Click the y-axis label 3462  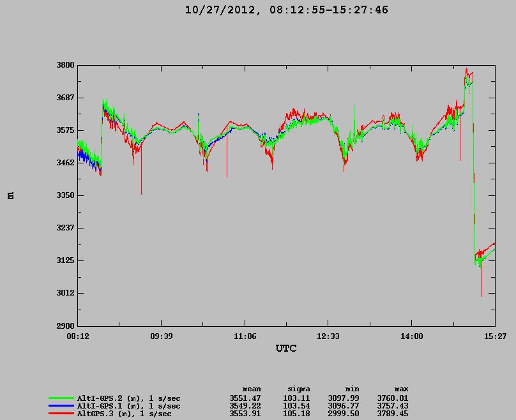pyautogui.click(x=65, y=163)
